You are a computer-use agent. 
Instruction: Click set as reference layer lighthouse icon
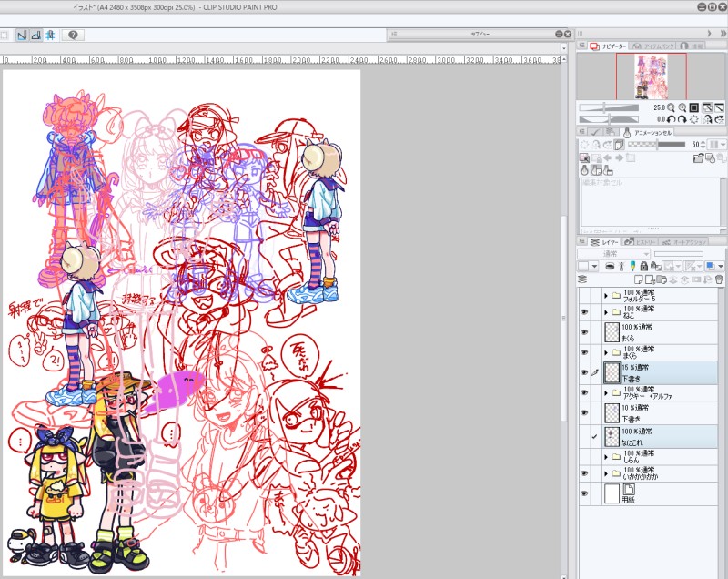622,266
